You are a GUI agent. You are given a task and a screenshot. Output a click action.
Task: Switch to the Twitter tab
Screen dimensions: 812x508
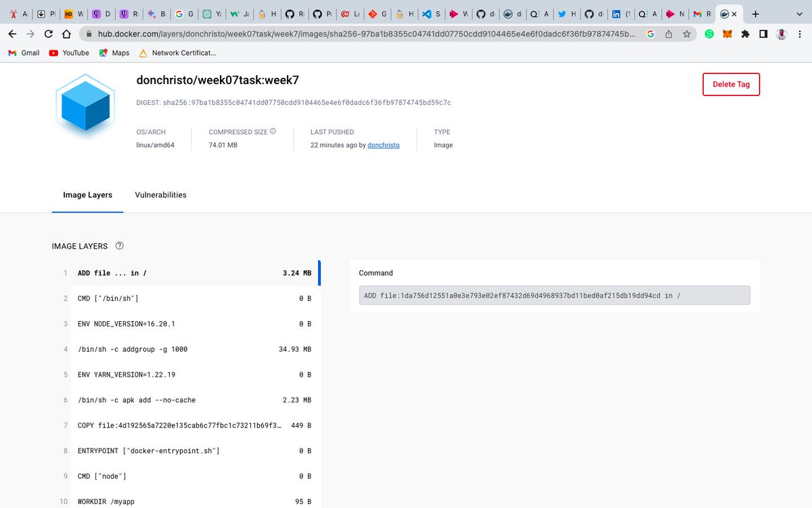point(567,14)
